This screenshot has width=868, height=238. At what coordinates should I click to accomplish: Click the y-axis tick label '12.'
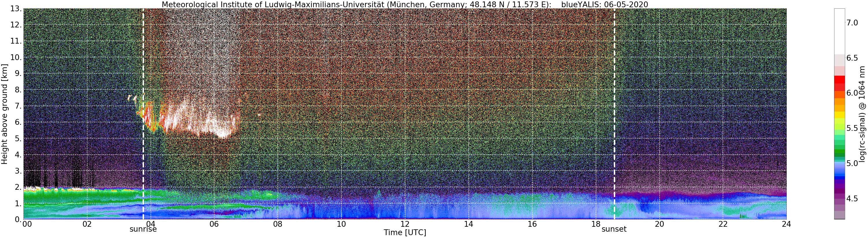(x=16, y=25)
